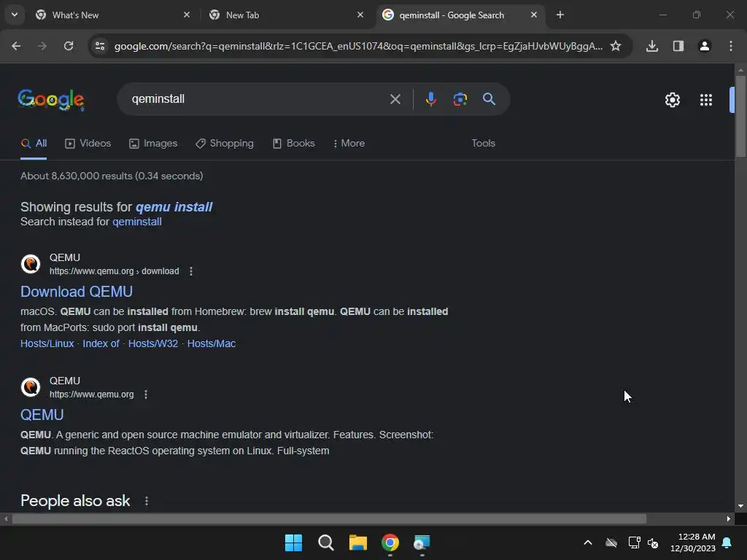Screen dimensions: 747x560
Task: Reload the current page
Action: click(x=69, y=46)
